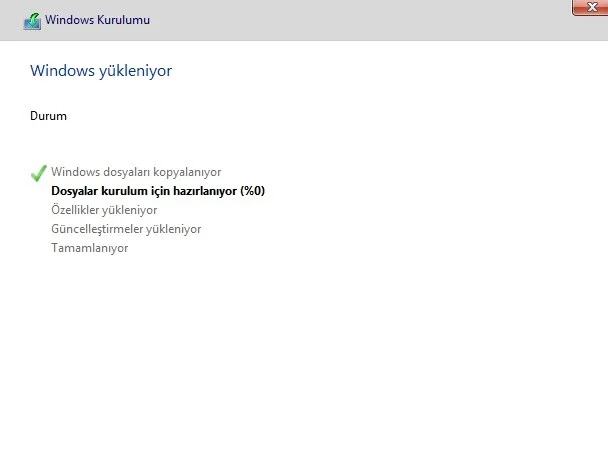Click the Windows Setup icon in title bar
The image size is (608, 467).
pos(32,20)
